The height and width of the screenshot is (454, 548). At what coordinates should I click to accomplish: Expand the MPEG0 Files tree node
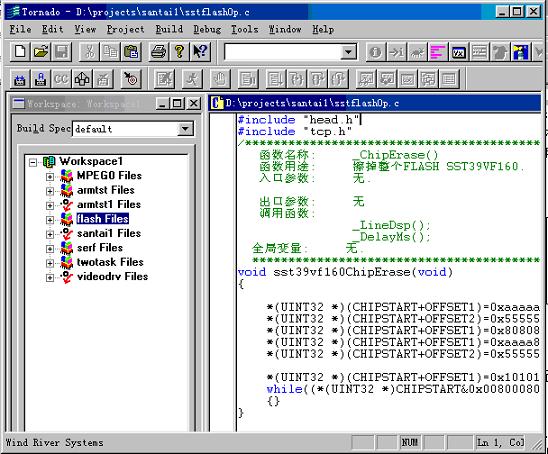(x=50, y=176)
